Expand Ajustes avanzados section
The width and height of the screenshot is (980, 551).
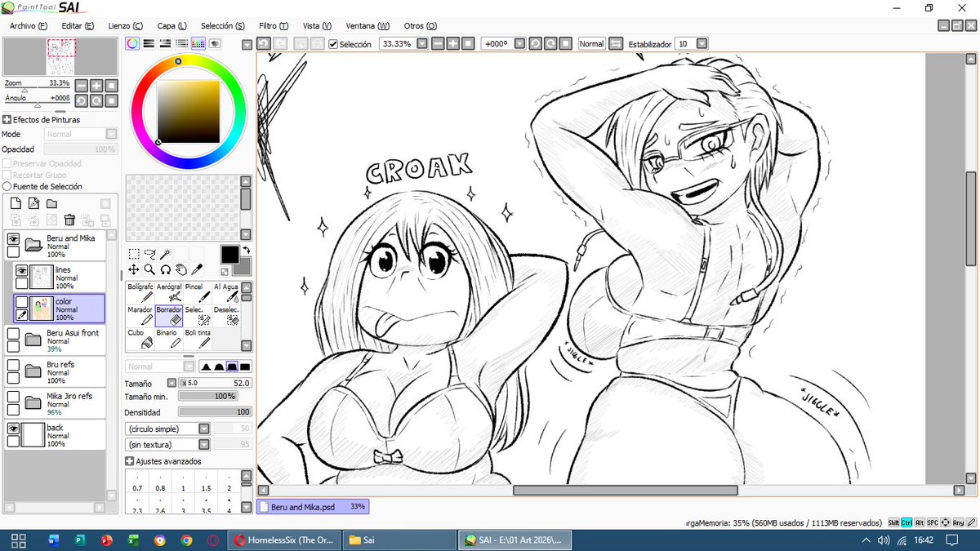pos(130,461)
